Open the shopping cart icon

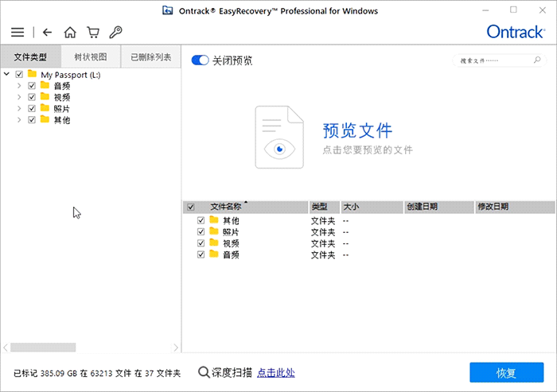click(x=93, y=33)
